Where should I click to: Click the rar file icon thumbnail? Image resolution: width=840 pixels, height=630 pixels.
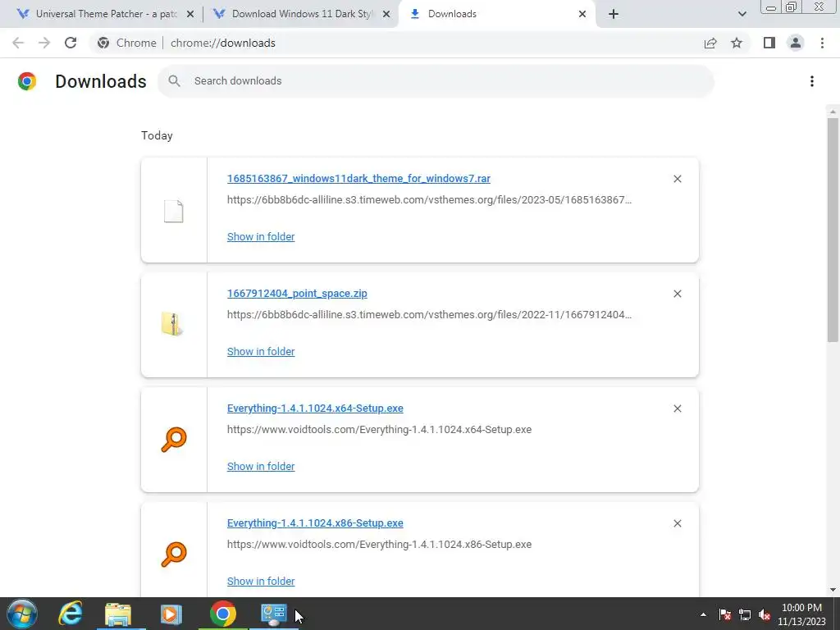tap(174, 211)
